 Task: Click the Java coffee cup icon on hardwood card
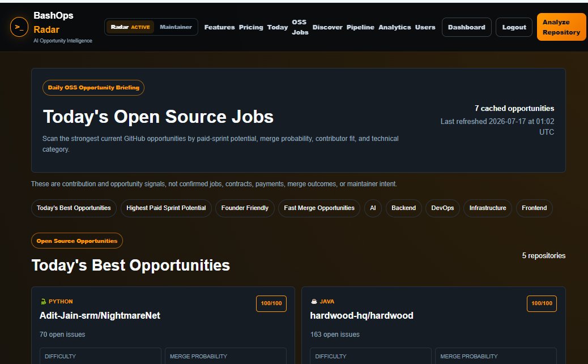pyautogui.click(x=314, y=301)
